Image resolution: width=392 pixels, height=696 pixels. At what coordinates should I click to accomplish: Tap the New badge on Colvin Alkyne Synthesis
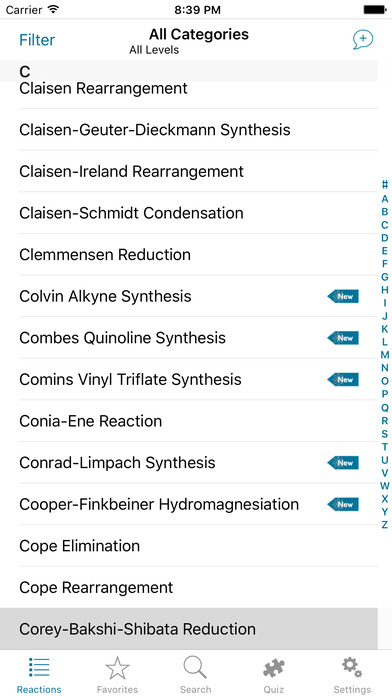click(343, 296)
